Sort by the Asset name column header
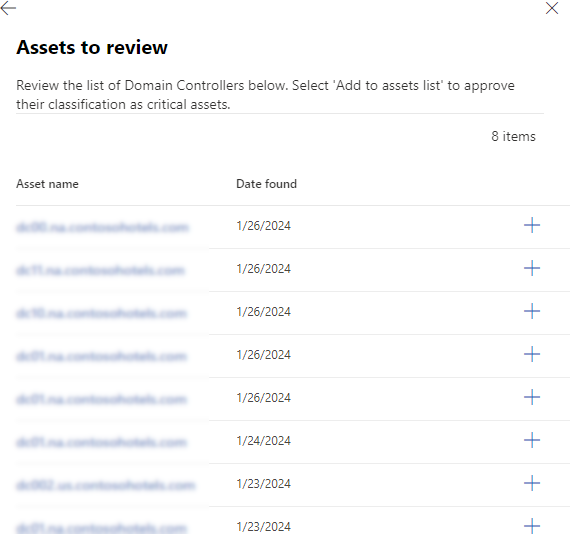The height and width of the screenshot is (534, 570). [x=47, y=184]
